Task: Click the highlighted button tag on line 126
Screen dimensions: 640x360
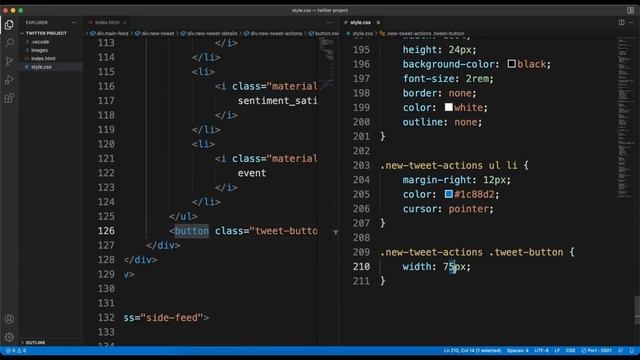Action: pyautogui.click(x=191, y=231)
